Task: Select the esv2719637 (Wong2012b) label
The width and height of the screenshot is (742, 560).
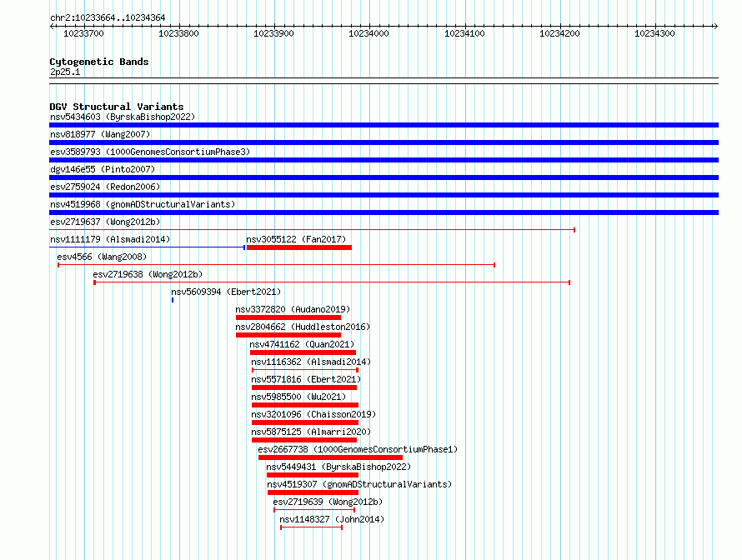Action: pyautogui.click(x=105, y=222)
